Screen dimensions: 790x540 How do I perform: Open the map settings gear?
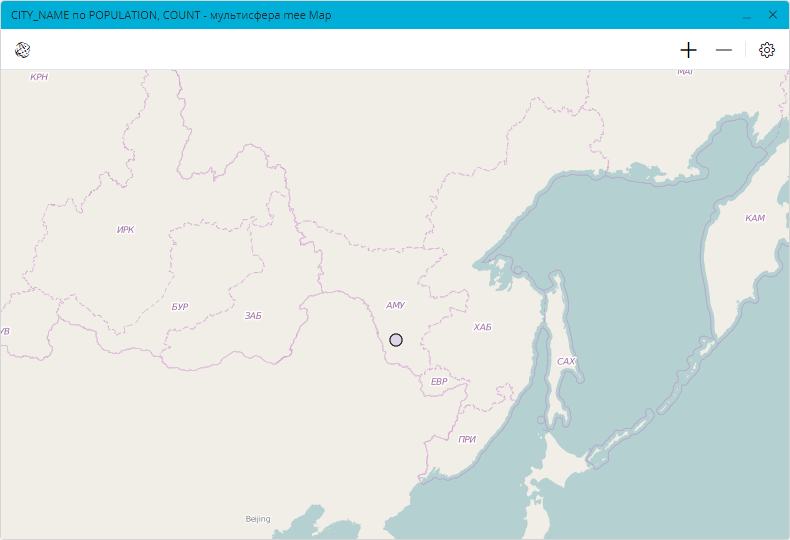coord(767,50)
